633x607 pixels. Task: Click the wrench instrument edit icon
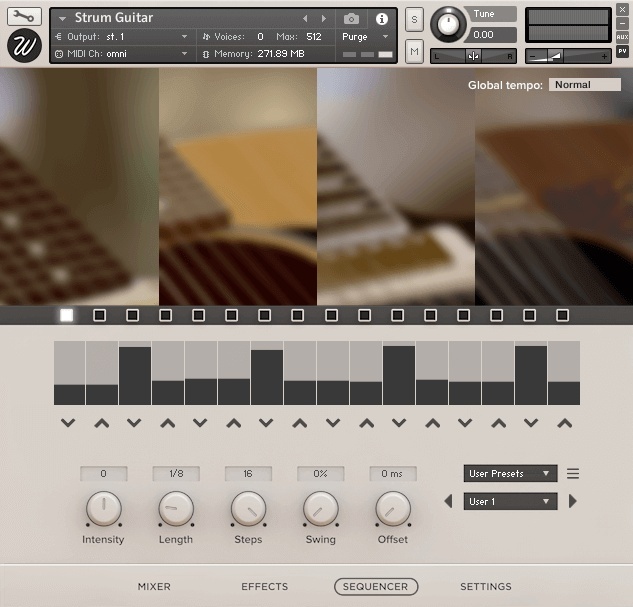(24, 16)
